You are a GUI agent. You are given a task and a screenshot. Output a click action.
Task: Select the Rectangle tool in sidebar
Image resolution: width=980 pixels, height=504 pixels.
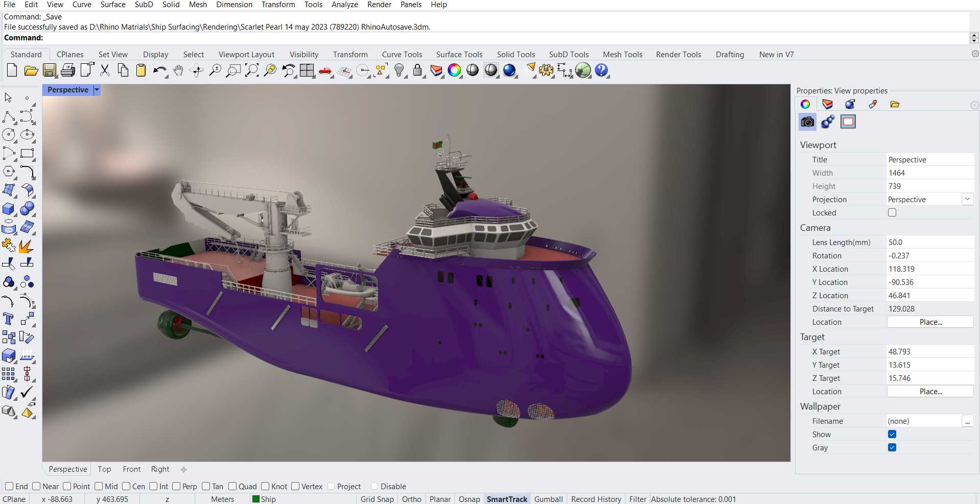click(27, 153)
